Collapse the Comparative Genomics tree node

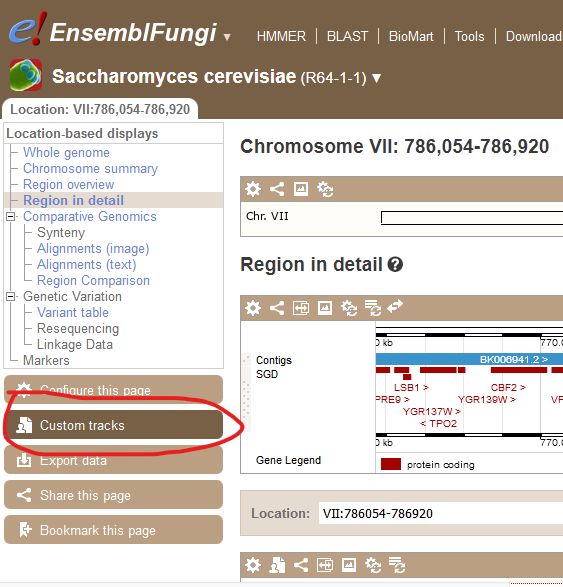(x=10, y=216)
